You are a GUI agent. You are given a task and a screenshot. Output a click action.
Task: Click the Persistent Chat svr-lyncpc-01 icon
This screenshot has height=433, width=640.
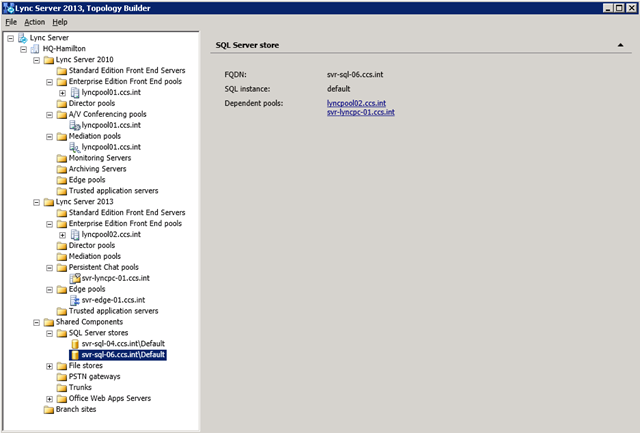(75, 278)
